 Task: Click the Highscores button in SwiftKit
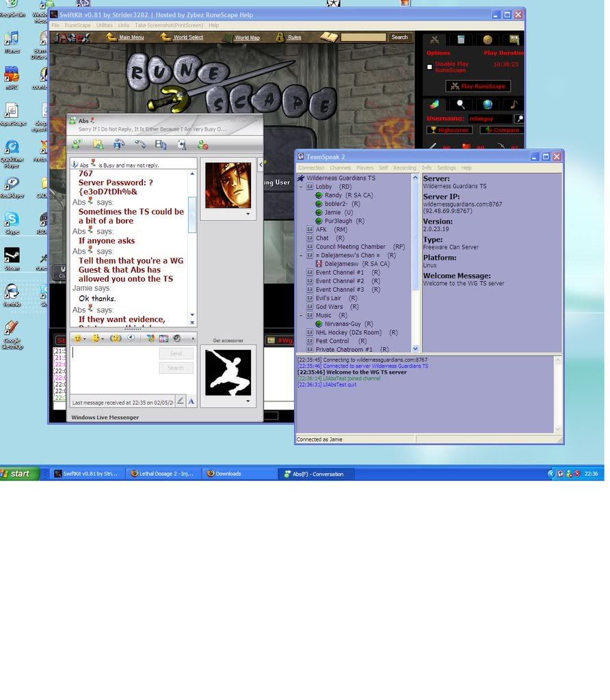tap(449, 130)
